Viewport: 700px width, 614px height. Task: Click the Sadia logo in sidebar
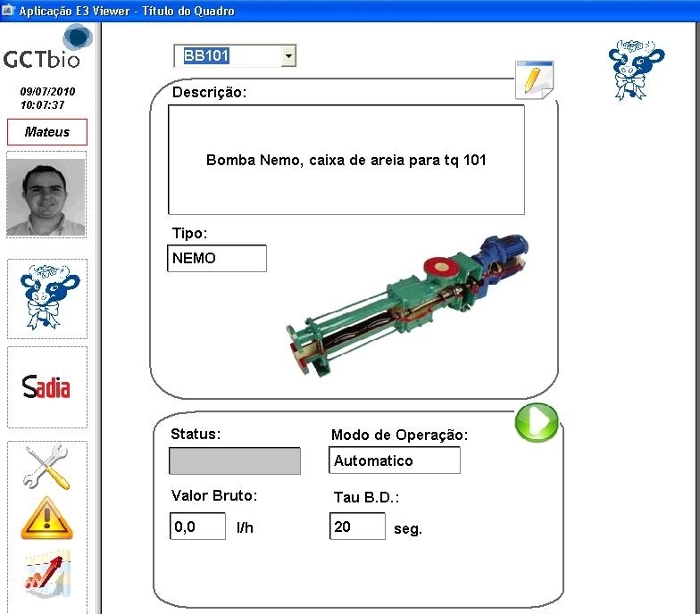click(46, 387)
